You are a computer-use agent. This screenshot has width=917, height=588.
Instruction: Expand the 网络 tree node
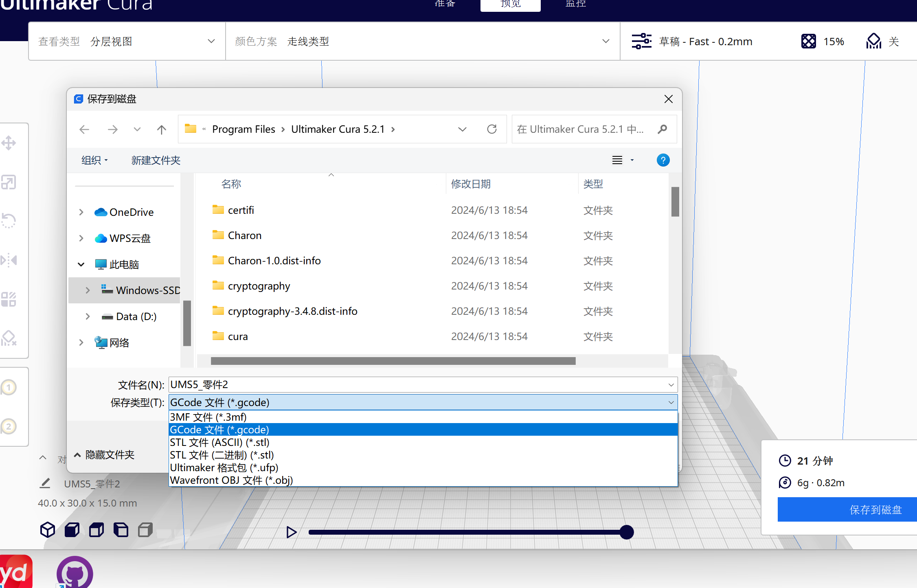pyautogui.click(x=81, y=342)
